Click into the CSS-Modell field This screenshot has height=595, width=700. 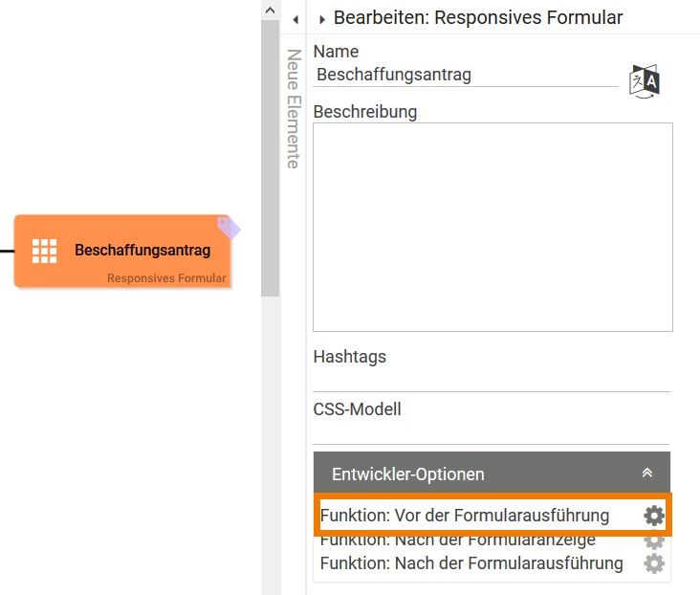point(492,432)
